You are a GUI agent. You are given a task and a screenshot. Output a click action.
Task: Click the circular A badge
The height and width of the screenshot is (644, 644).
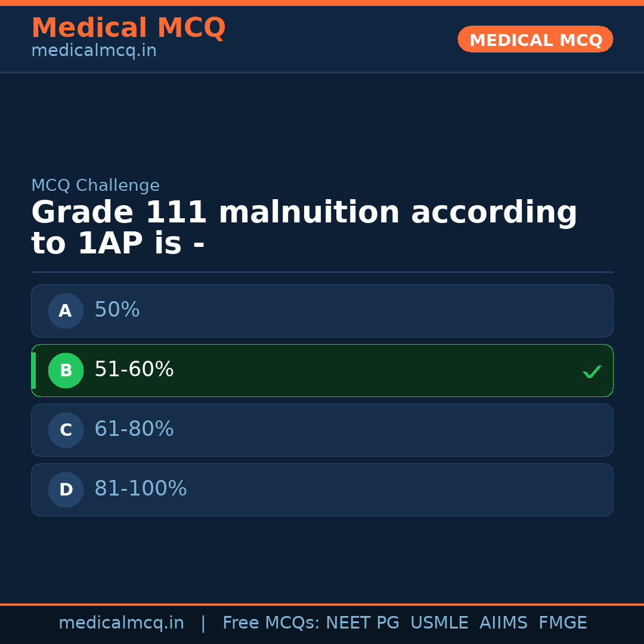coord(66,311)
